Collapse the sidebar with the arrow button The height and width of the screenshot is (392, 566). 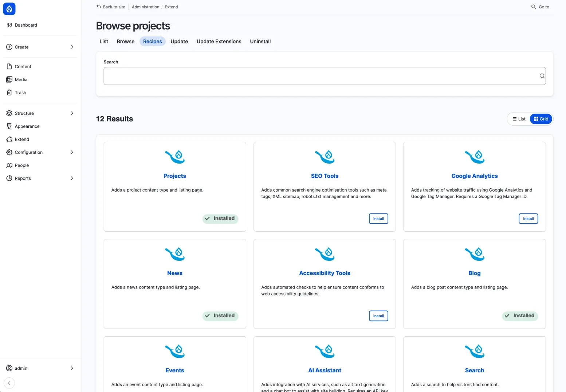9,383
